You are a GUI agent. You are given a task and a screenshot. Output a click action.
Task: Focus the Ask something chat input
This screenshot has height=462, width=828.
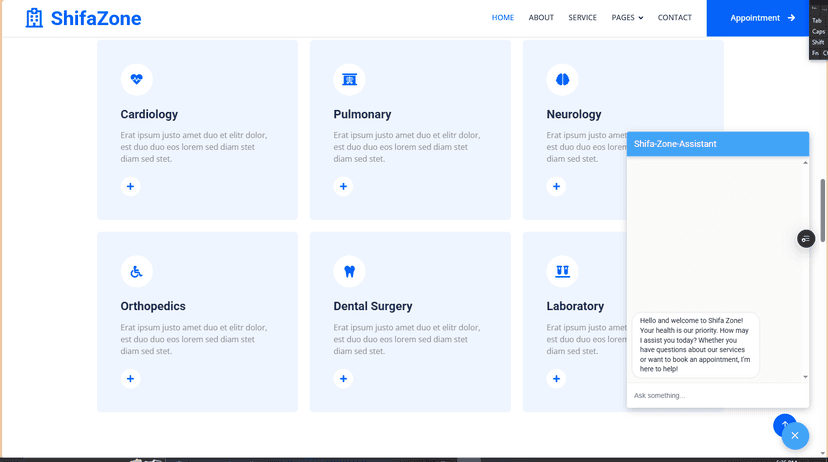coord(718,395)
